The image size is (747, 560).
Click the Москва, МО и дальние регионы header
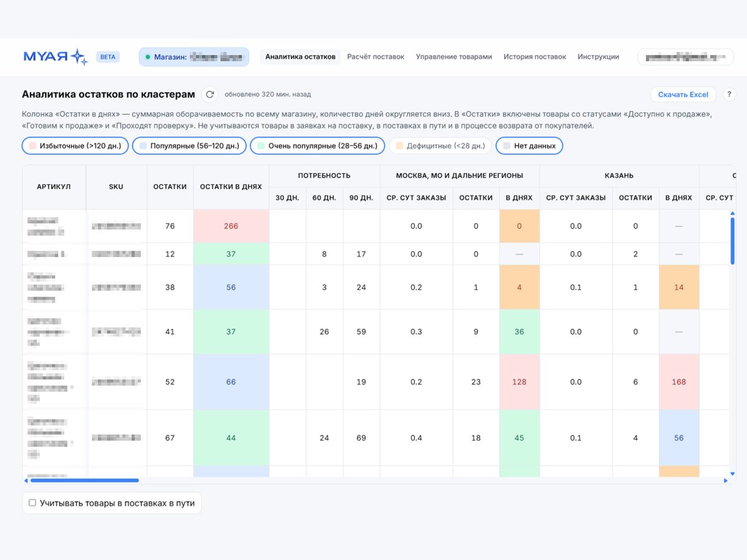coord(459,175)
